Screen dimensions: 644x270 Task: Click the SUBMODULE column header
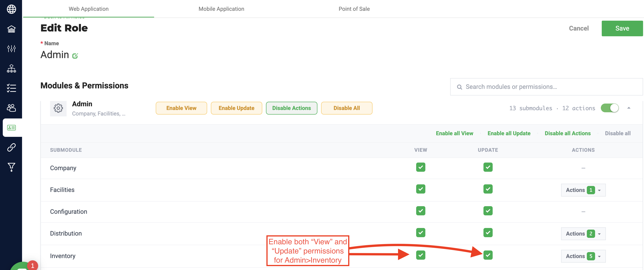(66, 150)
